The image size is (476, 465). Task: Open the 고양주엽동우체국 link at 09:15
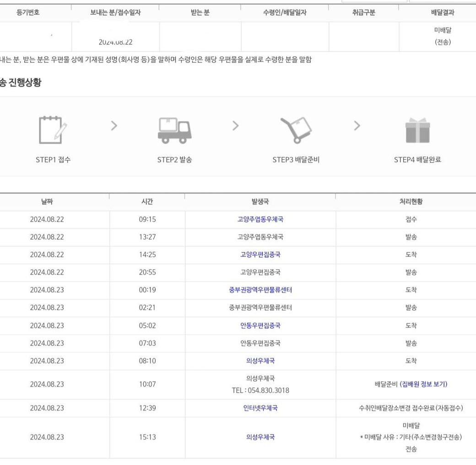point(260,219)
